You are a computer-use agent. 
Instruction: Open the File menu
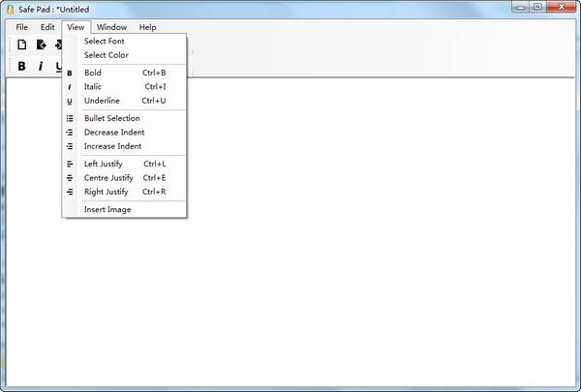pos(22,27)
